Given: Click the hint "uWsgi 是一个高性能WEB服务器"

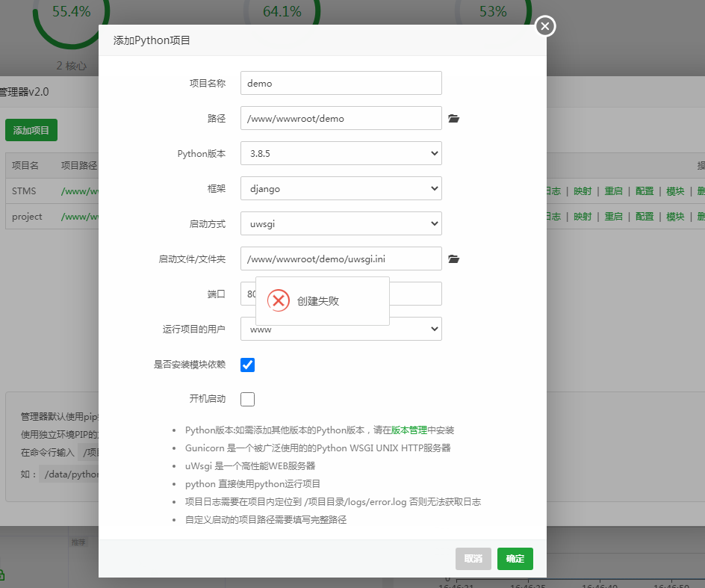Looking at the screenshot, I should coord(250,466).
